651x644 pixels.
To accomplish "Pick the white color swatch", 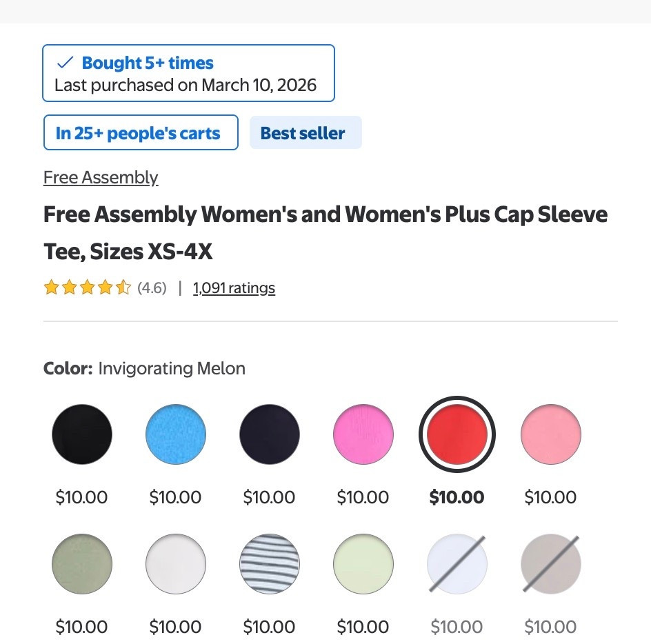I will click(175, 563).
